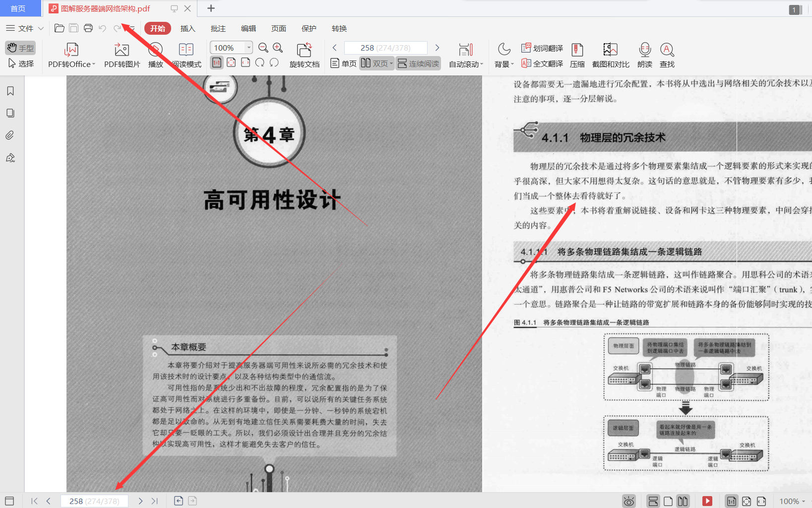Toggle eye protection mode in status bar
812x508 pixels.
pyautogui.click(x=629, y=501)
